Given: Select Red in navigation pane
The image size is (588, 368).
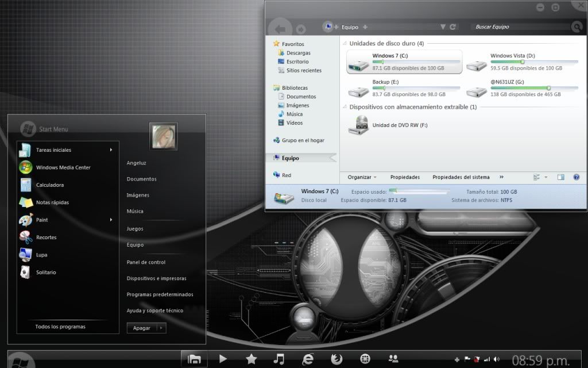Looking at the screenshot, I should click(283, 175).
